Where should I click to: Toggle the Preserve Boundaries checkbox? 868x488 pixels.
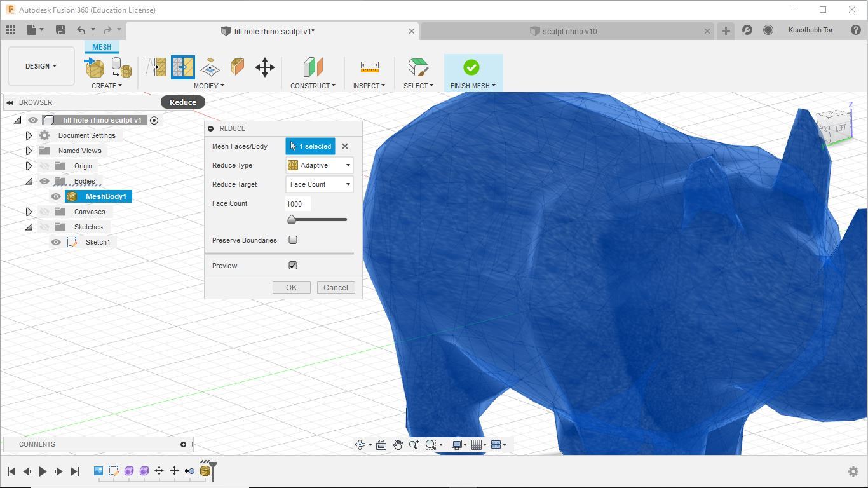[293, 240]
